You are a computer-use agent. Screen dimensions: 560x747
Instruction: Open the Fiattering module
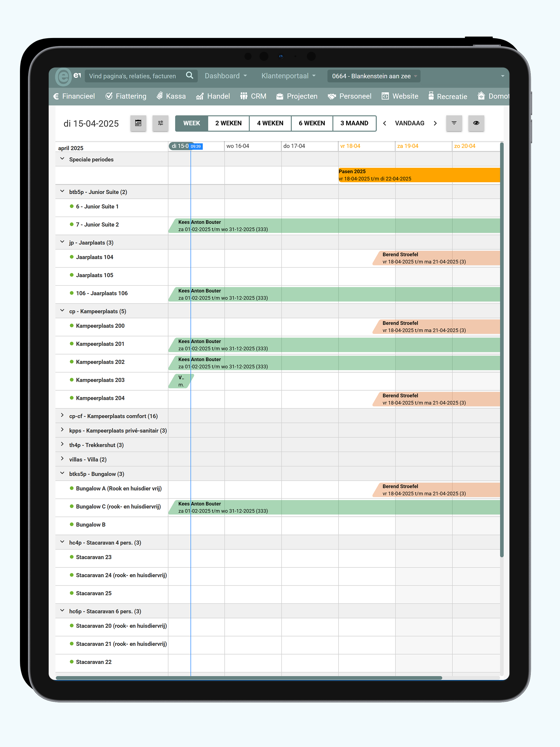tap(126, 96)
